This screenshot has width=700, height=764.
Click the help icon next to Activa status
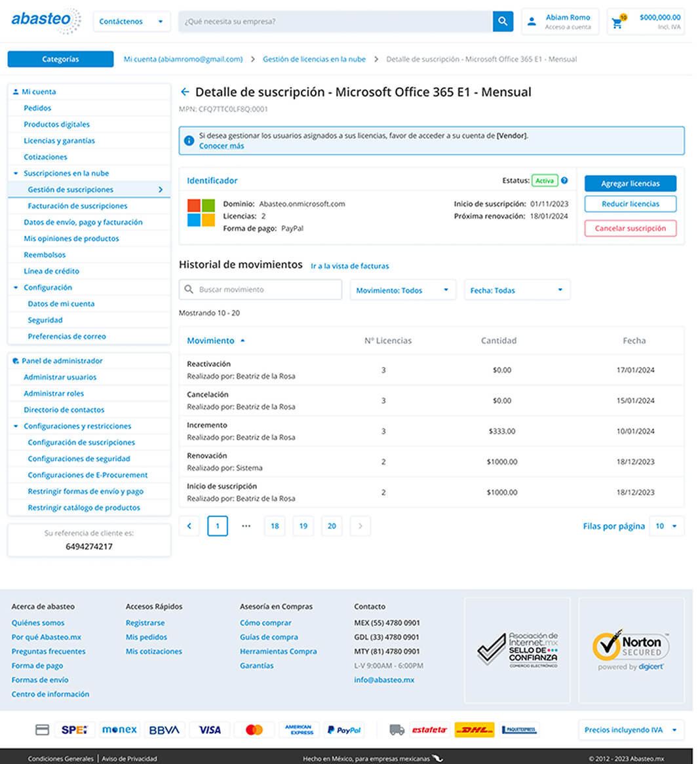tap(564, 181)
